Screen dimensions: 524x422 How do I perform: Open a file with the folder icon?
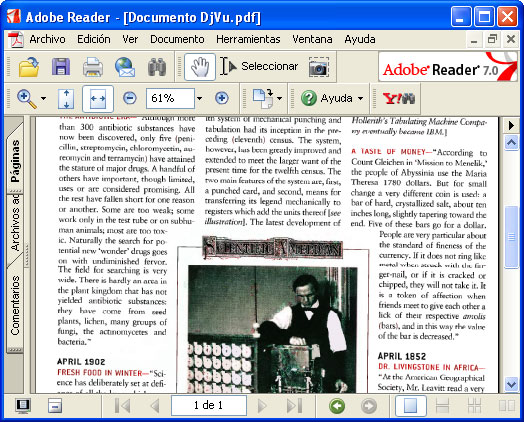pos(29,66)
